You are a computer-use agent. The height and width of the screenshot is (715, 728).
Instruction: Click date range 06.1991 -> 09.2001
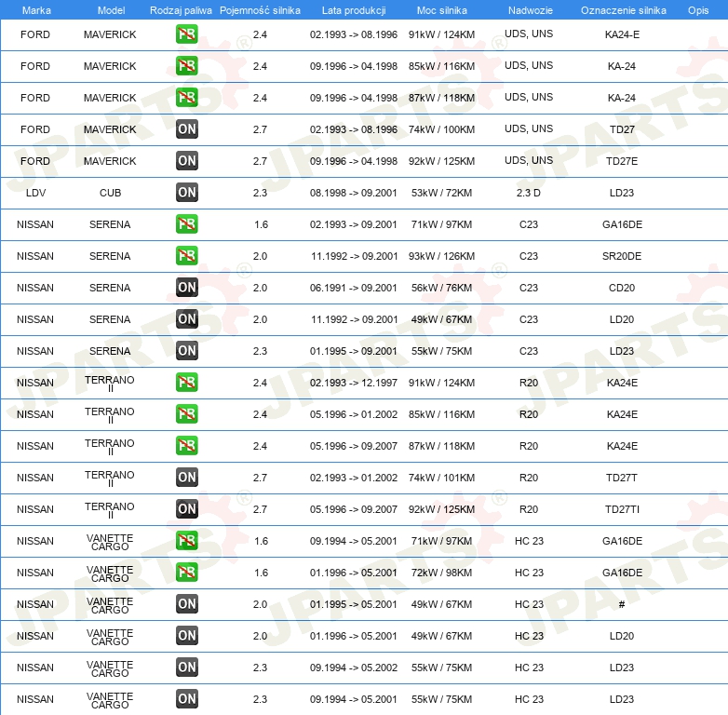click(x=354, y=288)
